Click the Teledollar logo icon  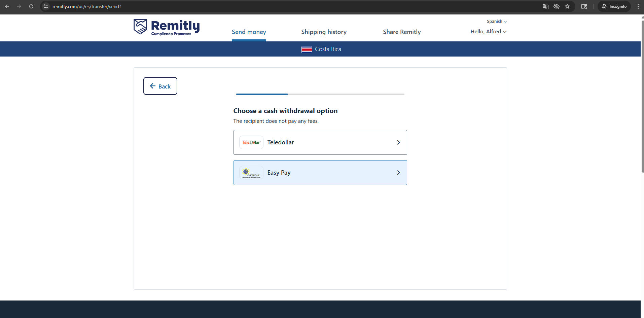click(x=251, y=142)
